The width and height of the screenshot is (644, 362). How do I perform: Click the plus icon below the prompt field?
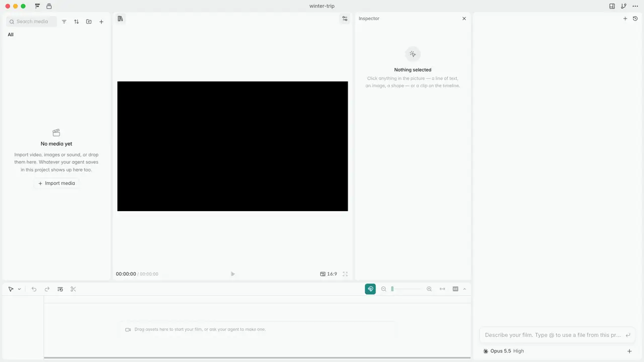[629, 351]
